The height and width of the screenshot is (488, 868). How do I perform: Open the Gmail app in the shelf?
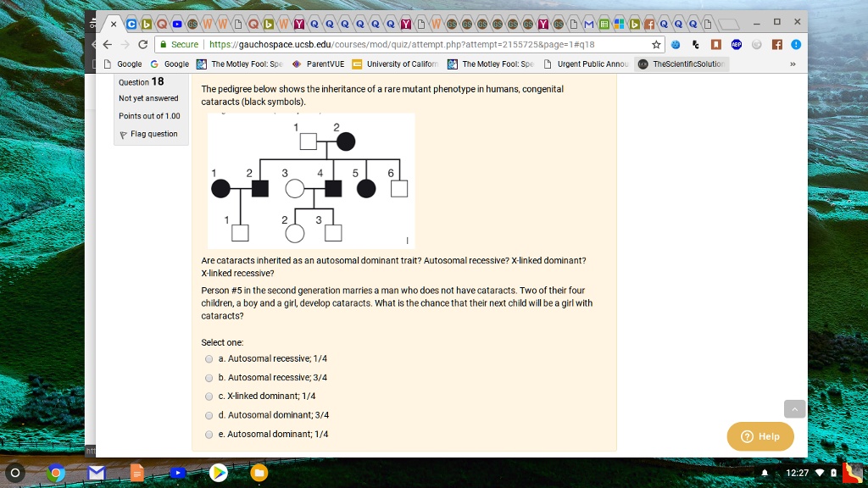tap(97, 473)
